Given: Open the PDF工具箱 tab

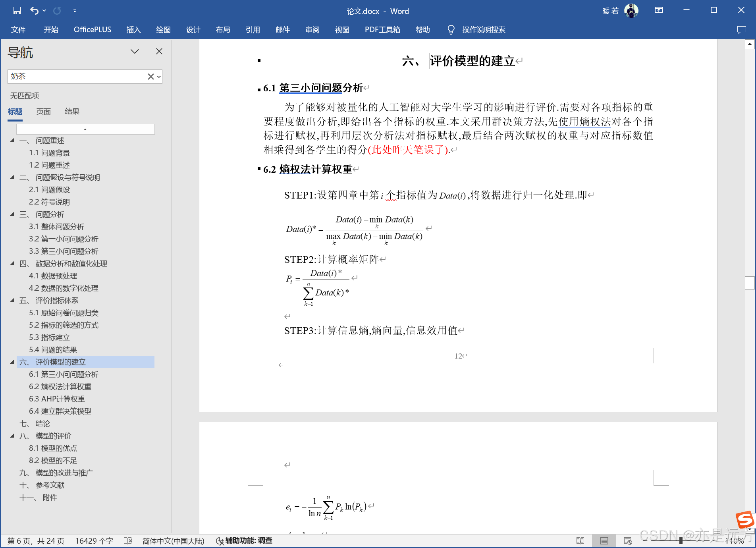Looking at the screenshot, I should point(382,30).
